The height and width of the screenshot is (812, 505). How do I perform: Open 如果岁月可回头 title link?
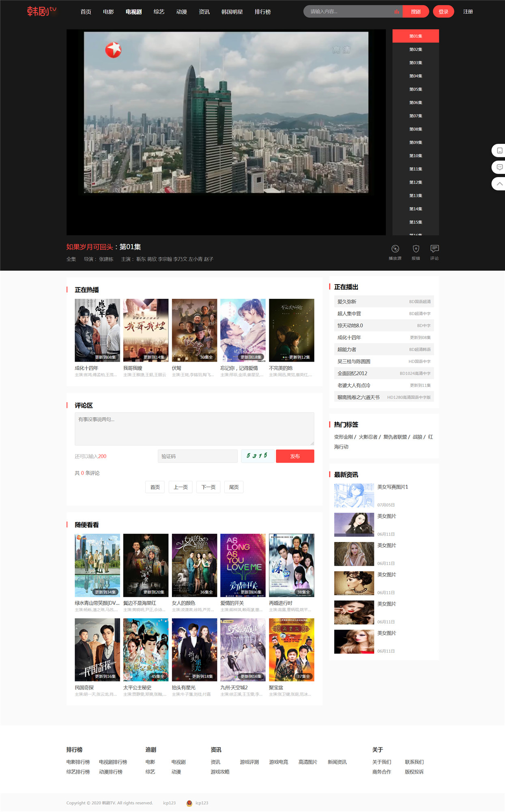(90, 247)
